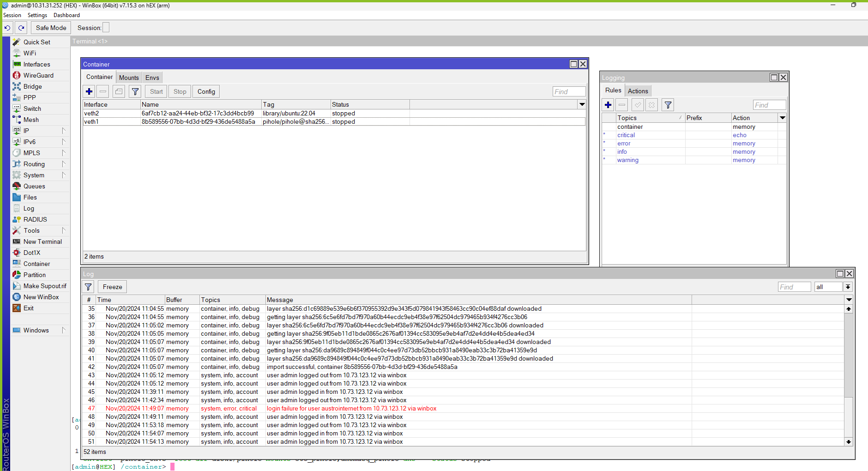Click the Undo arrow in the main toolbar
The image size is (868, 471).
tap(7, 28)
